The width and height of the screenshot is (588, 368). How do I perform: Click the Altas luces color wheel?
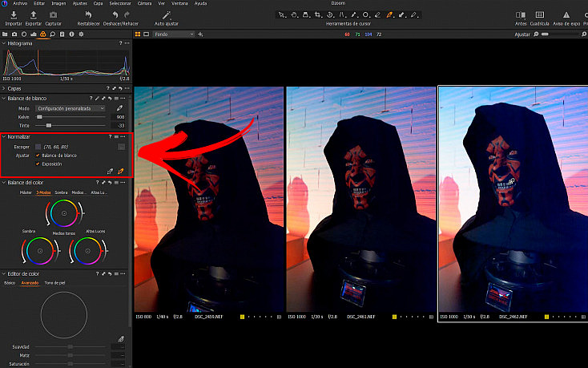tap(88, 251)
